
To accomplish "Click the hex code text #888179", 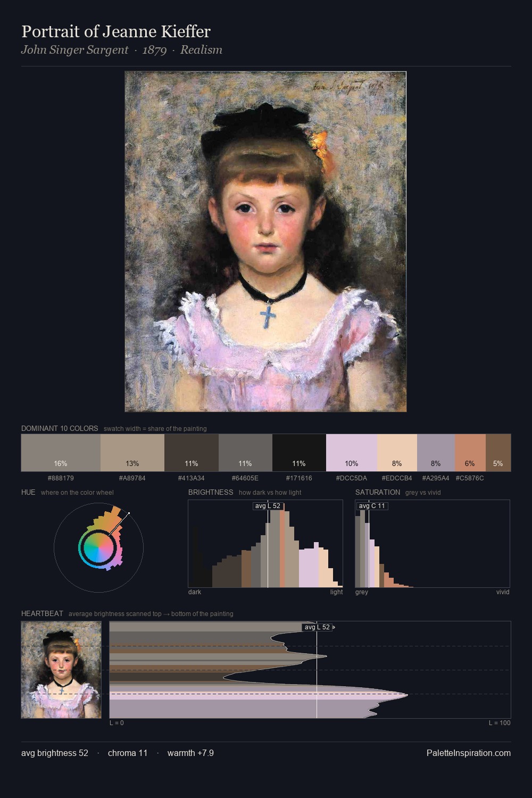I will tap(61, 478).
